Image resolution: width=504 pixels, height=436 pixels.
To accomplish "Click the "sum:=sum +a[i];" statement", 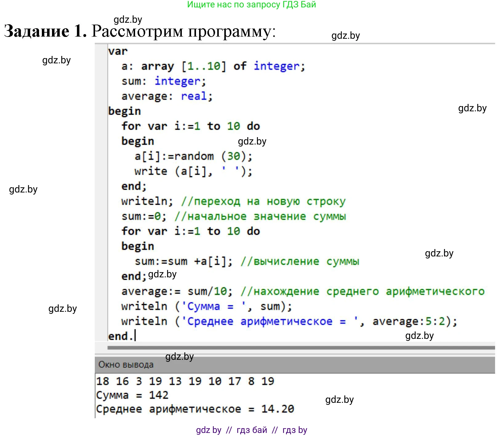I will (x=183, y=261).
